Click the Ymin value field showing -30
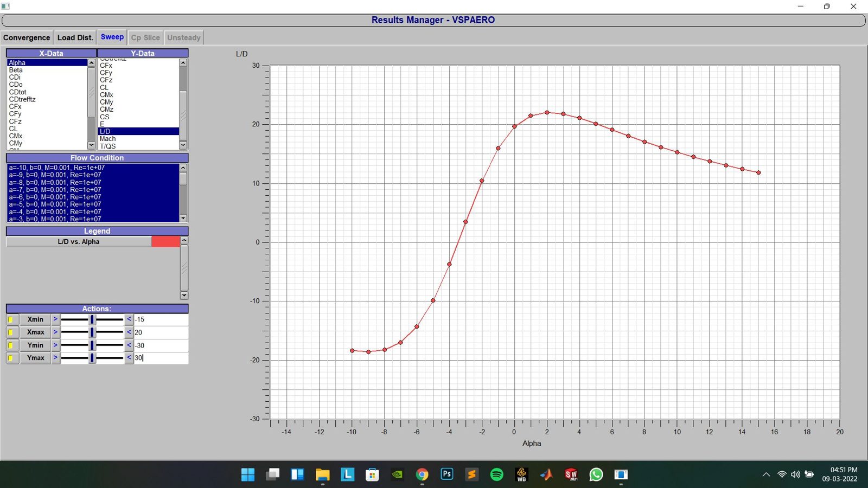Viewport: 868px width, 488px height. 161,345
